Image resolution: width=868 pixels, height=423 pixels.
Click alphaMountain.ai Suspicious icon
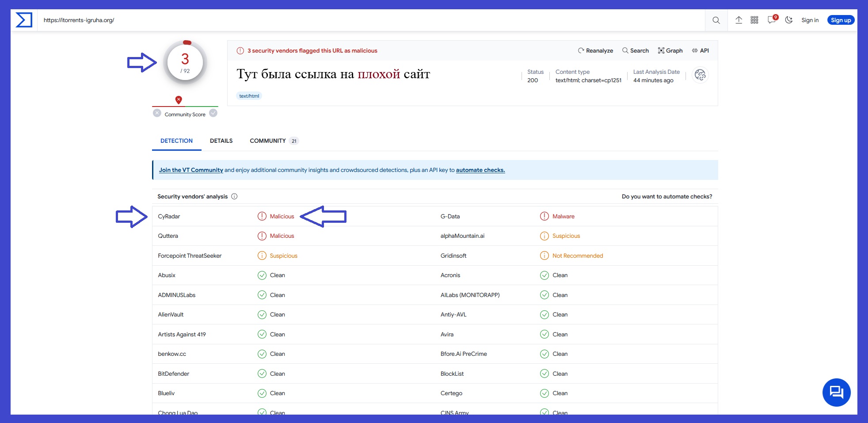pos(544,236)
